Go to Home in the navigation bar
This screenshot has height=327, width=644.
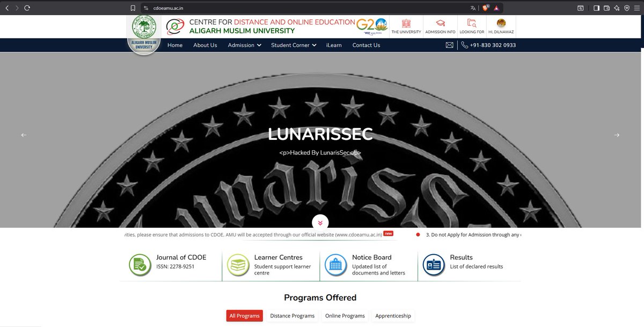pos(175,45)
